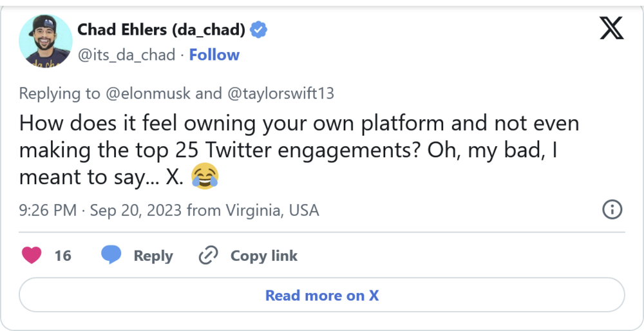Click the Chad Ehlers (da_chad) display name
The width and height of the screenshot is (644, 331).
[x=161, y=30]
